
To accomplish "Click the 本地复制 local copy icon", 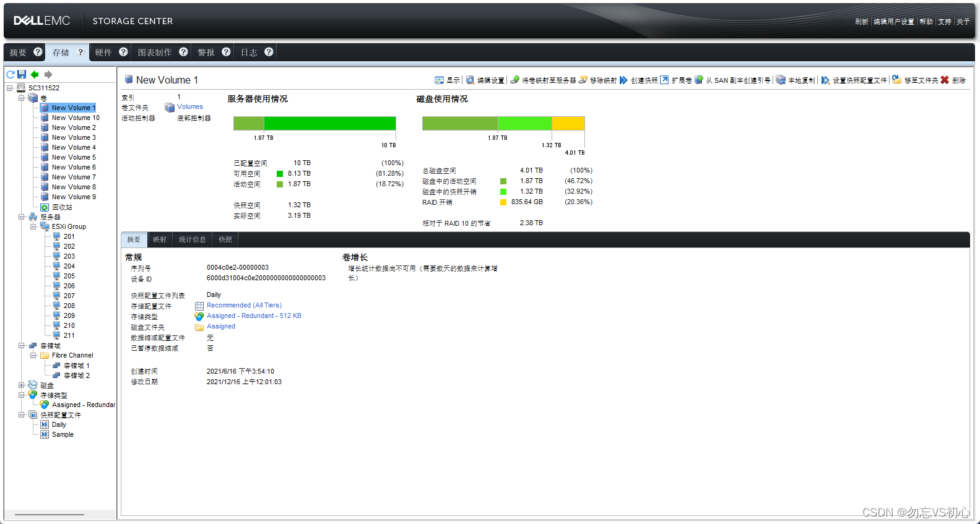I will pos(781,80).
